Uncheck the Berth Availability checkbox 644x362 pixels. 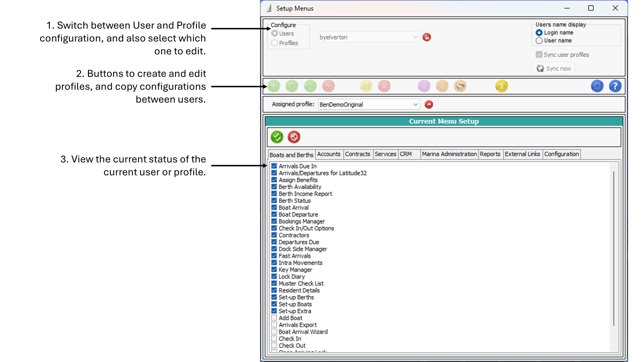point(274,187)
